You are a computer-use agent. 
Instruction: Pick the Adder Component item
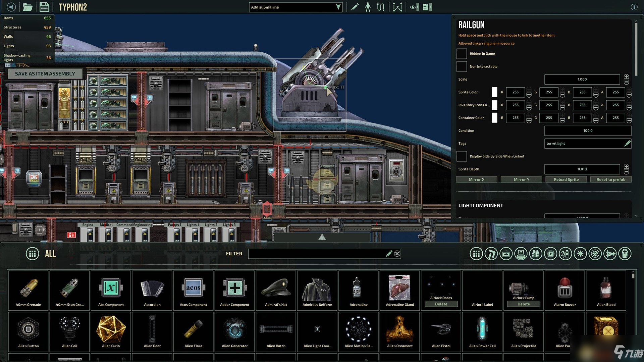click(235, 291)
